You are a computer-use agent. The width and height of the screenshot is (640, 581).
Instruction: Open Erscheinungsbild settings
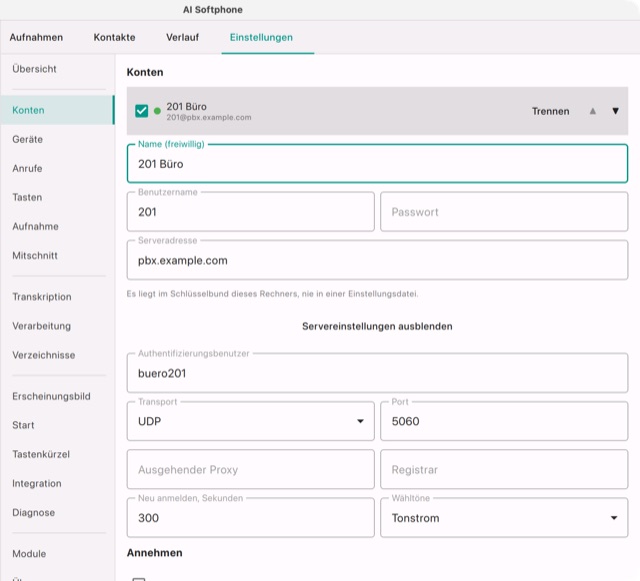coord(57,396)
